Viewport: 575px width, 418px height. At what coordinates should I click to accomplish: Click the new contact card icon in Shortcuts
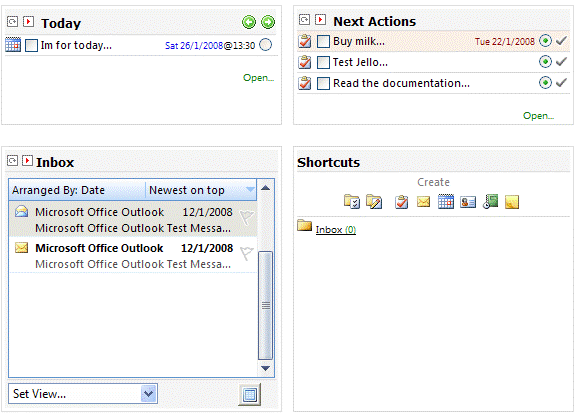coord(468,202)
